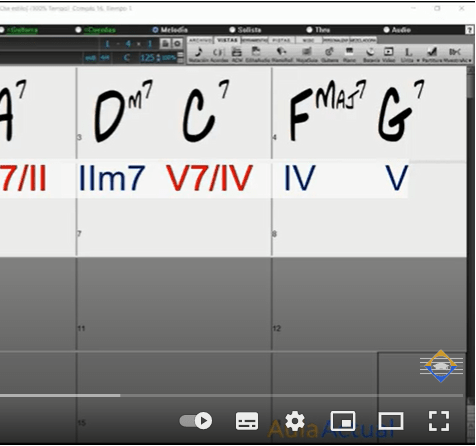Open the Acordes chord sheet view icon

click(x=218, y=54)
